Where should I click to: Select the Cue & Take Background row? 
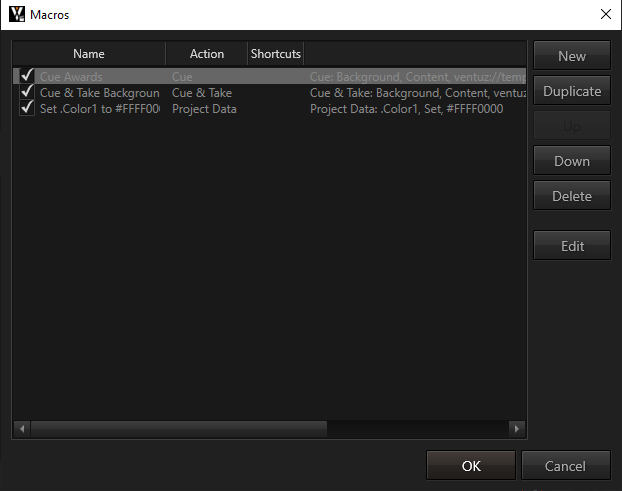point(100,92)
